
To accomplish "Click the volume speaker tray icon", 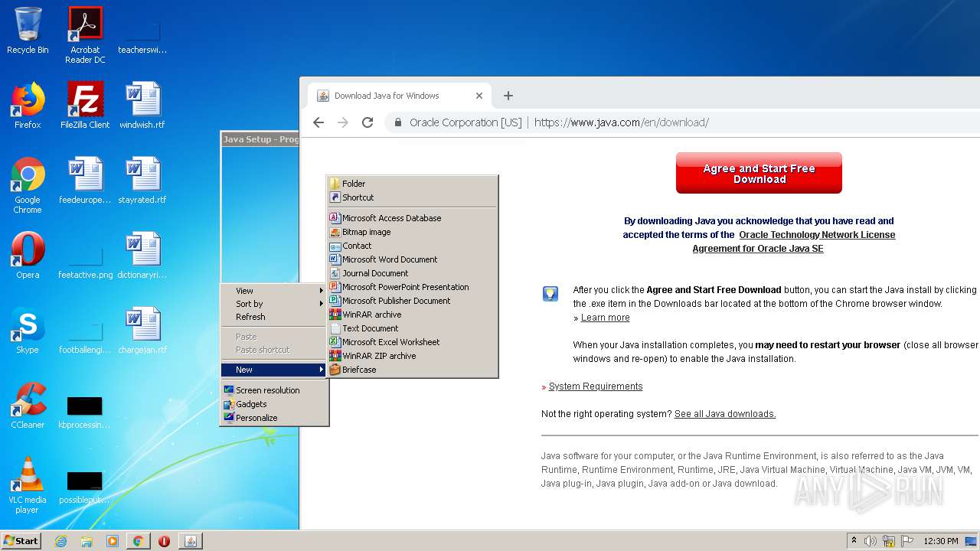I will [x=871, y=541].
